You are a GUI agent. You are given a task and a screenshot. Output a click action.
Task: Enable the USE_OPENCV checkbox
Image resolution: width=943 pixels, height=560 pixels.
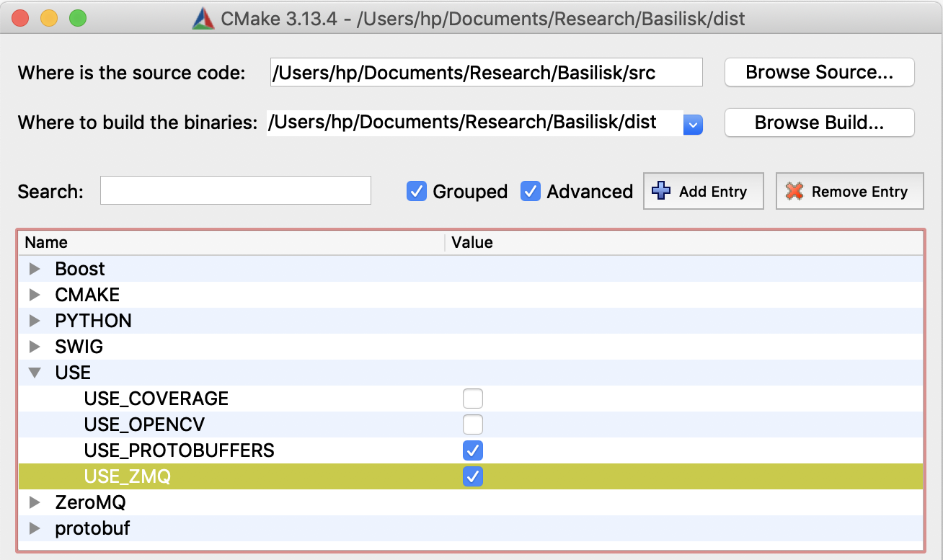click(x=473, y=425)
